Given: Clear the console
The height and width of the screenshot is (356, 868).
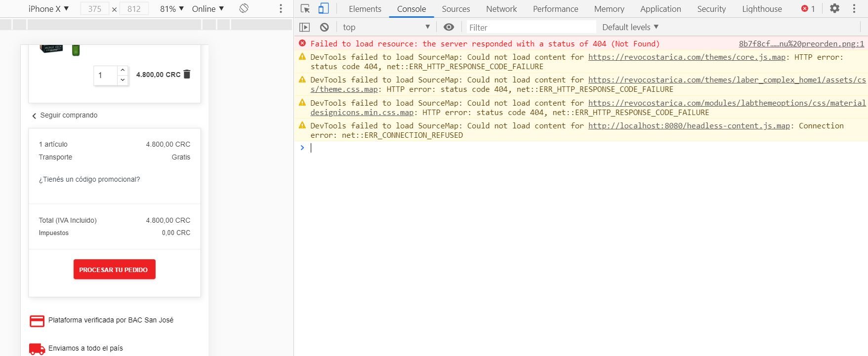Looking at the screenshot, I should click(324, 27).
